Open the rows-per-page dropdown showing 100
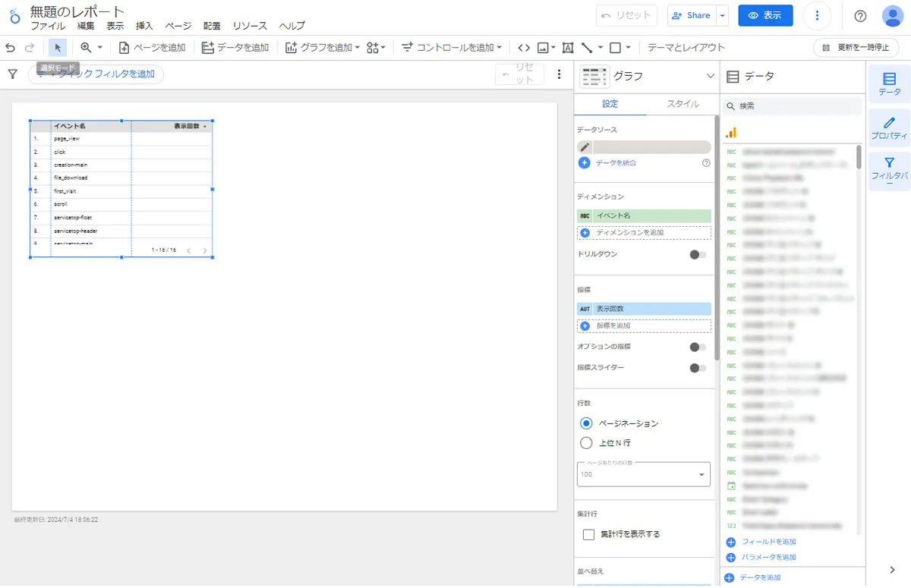 click(643, 474)
